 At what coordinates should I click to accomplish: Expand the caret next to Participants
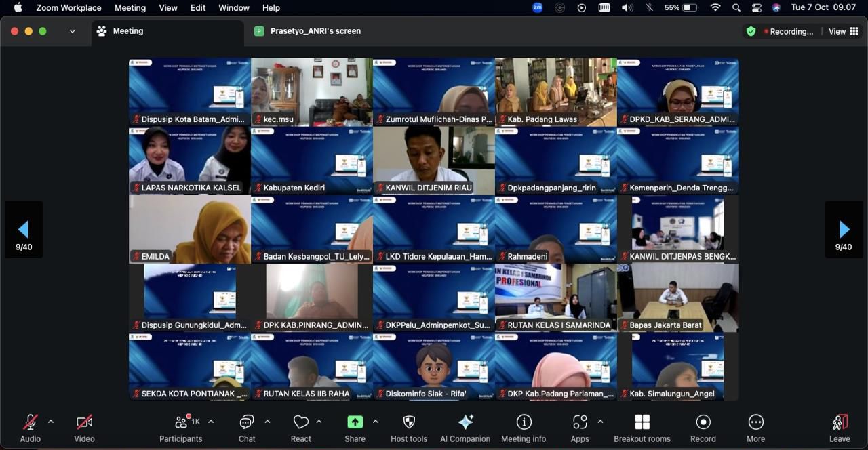[x=211, y=422]
